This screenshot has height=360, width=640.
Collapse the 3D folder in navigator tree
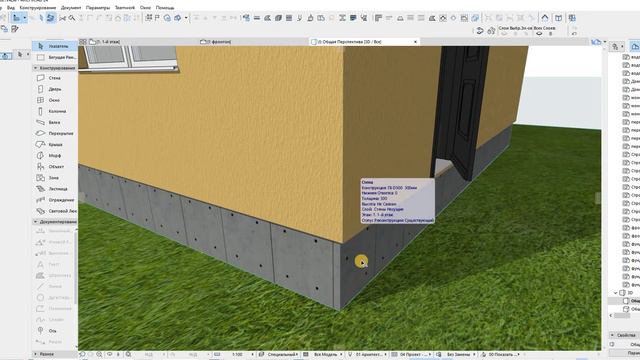616,293
